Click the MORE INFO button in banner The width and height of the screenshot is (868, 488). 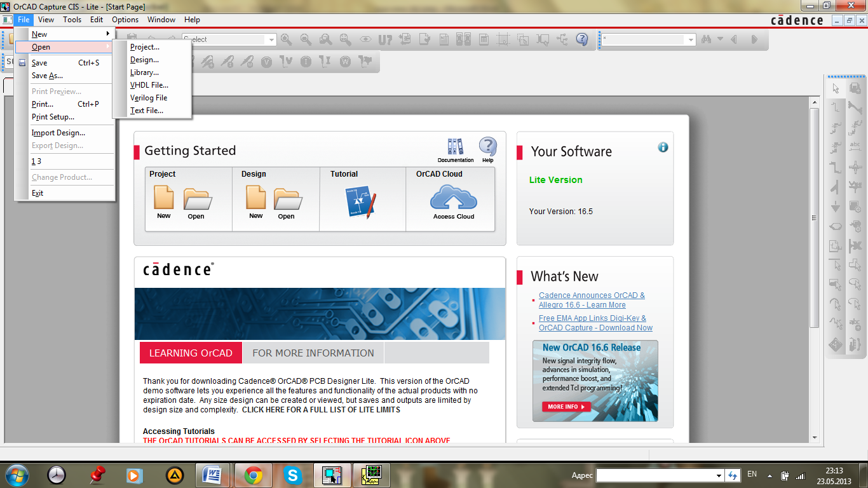[566, 407]
